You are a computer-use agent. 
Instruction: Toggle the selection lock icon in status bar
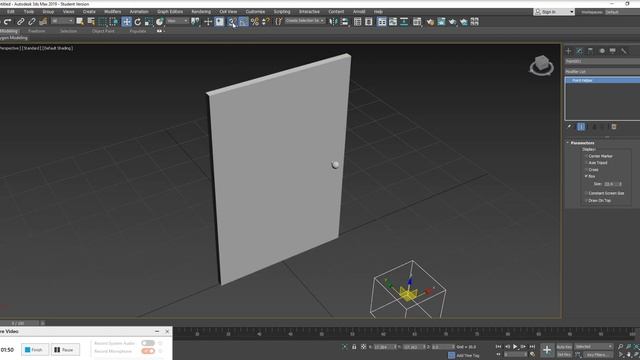click(354, 347)
